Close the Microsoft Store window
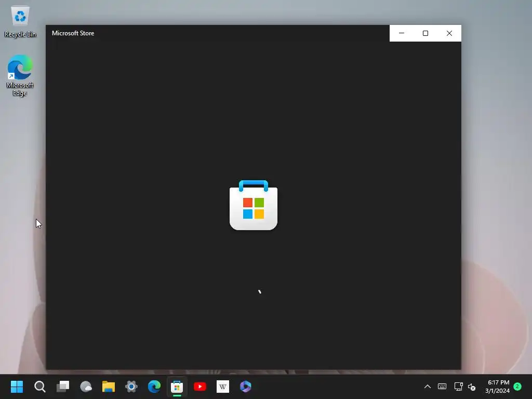Image resolution: width=532 pixels, height=399 pixels. coord(449,33)
